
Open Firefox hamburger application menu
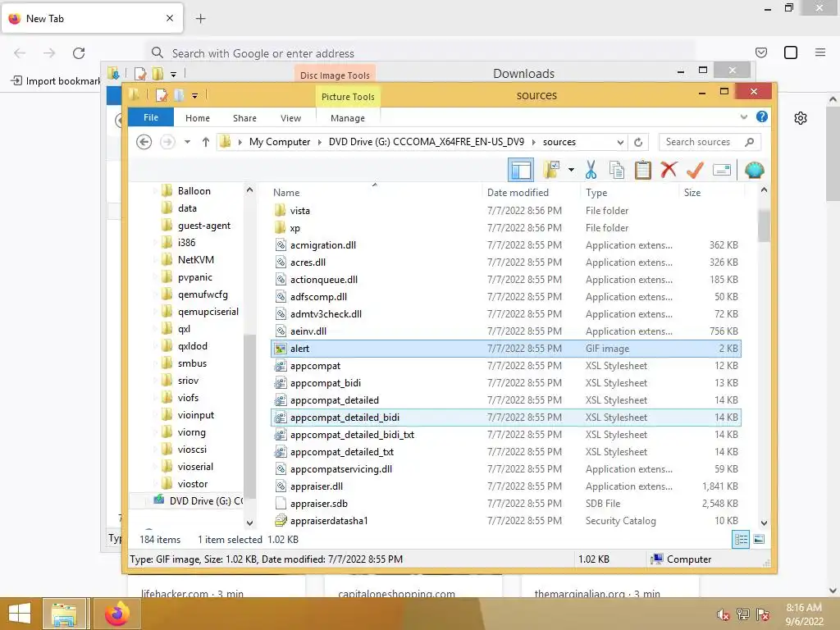pyautogui.click(x=820, y=52)
